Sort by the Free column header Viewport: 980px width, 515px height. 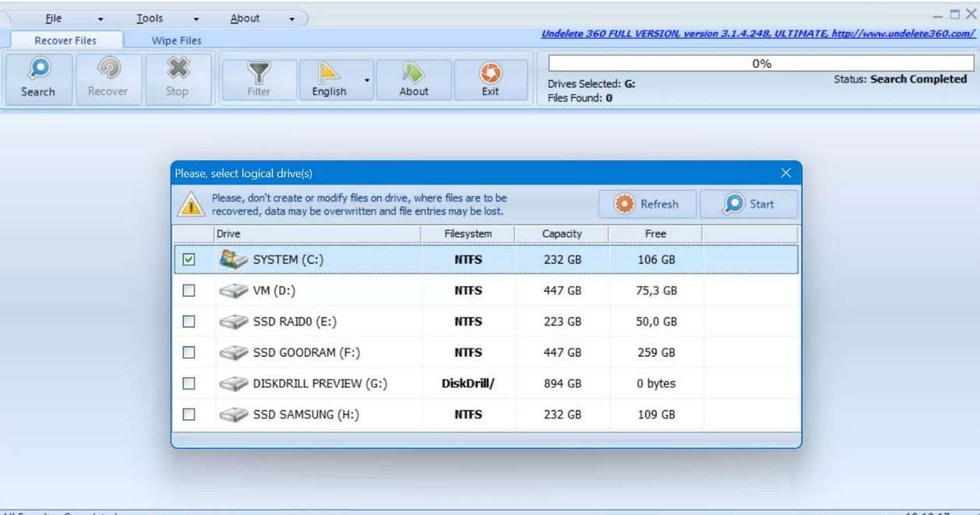pos(656,234)
